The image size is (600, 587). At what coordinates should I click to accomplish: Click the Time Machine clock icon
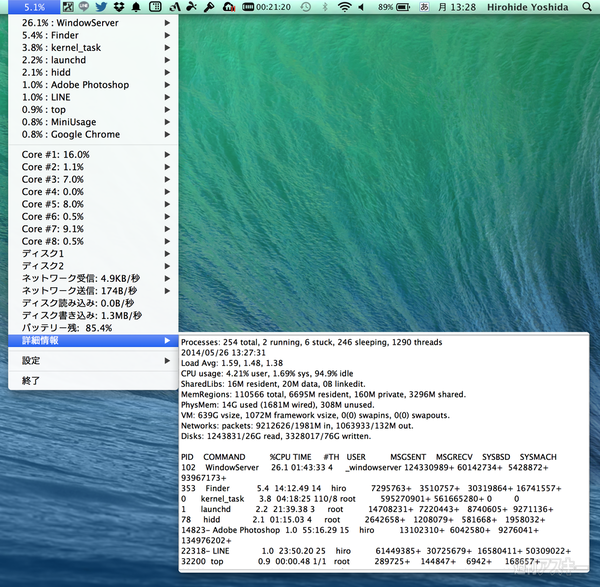point(305,7)
